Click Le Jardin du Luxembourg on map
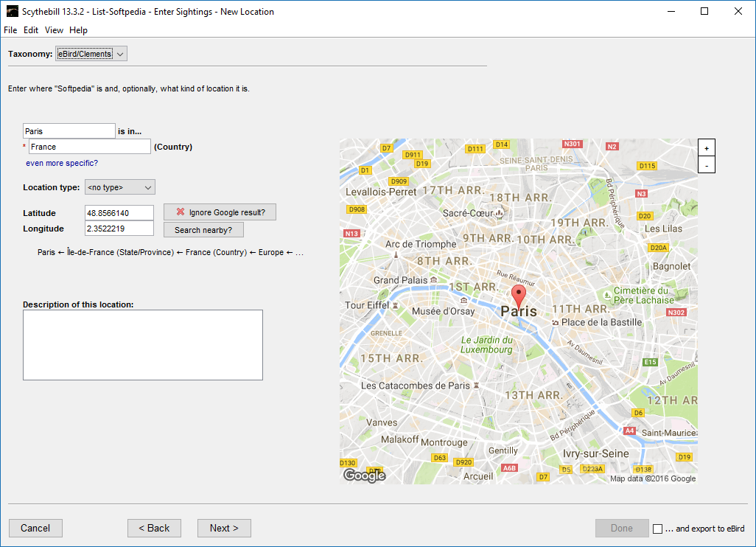The height and width of the screenshot is (547, 756). 486,344
